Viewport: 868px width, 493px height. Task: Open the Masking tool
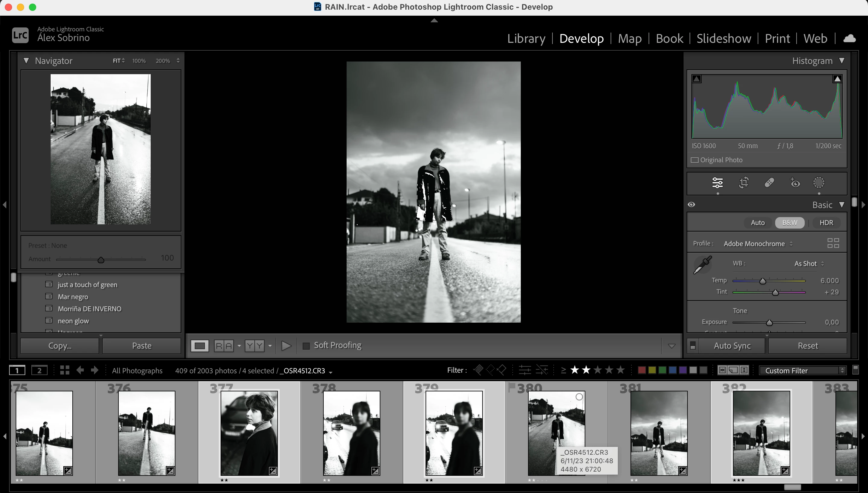[819, 183]
